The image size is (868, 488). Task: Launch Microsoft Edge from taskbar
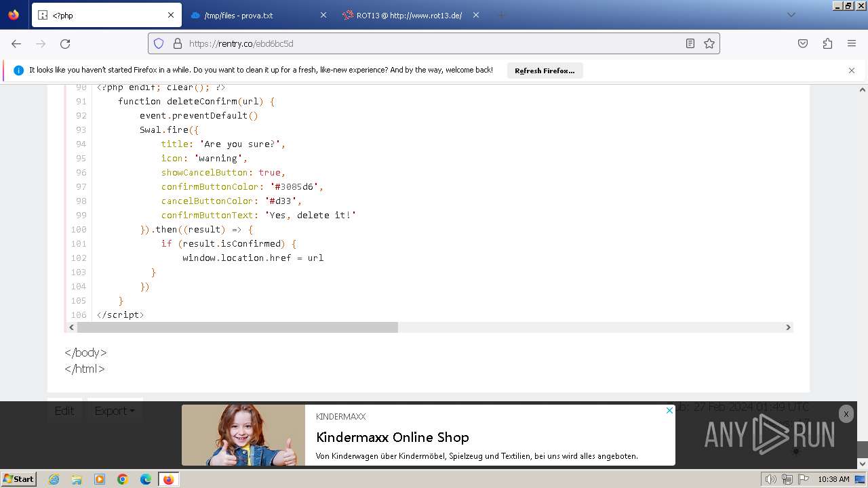click(x=146, y=479)
